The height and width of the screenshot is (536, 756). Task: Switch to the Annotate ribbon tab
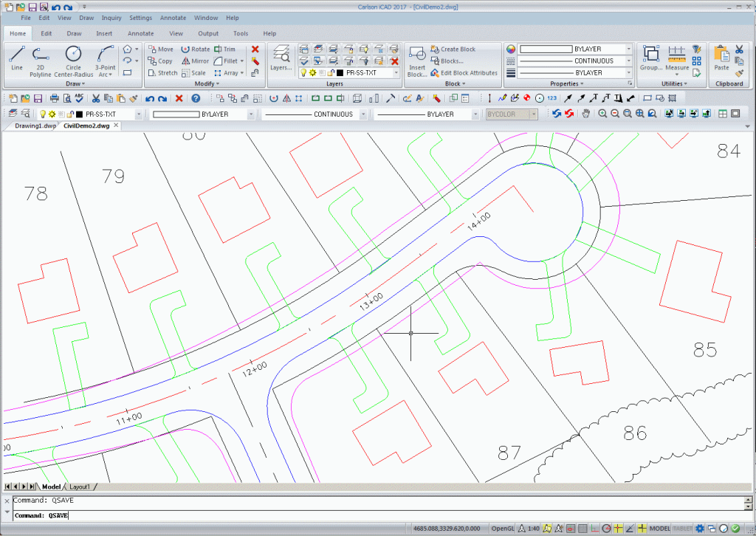(x=140, y=33)
